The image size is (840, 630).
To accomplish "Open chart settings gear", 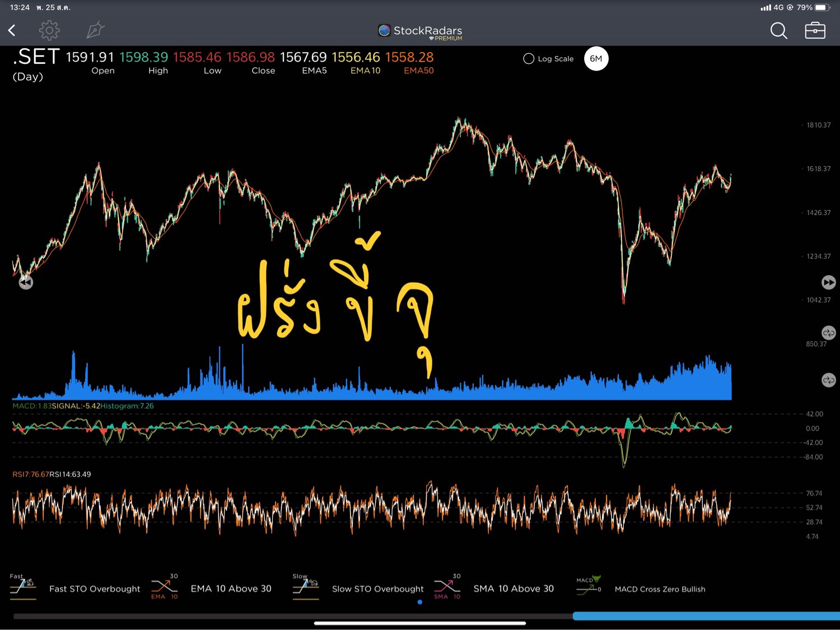I will 49,30.
